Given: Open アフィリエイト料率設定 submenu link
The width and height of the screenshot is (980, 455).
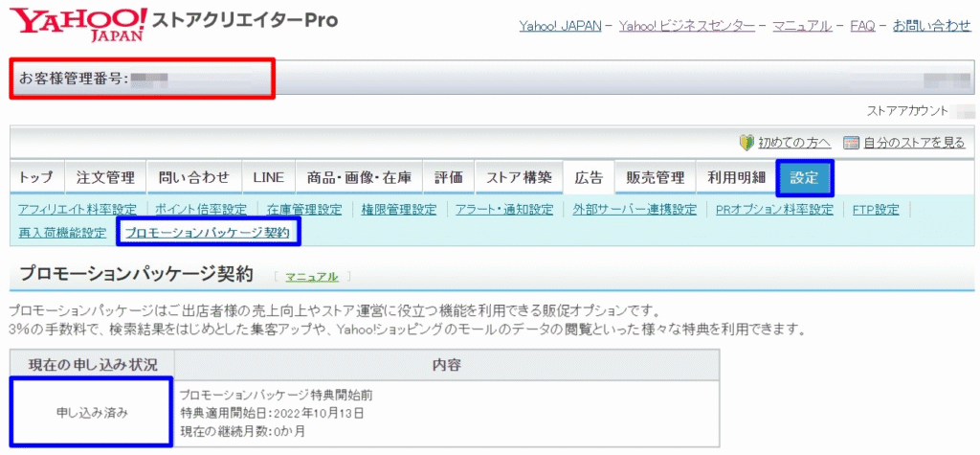Looking at the screenshot, I should [x=78, y=210].
